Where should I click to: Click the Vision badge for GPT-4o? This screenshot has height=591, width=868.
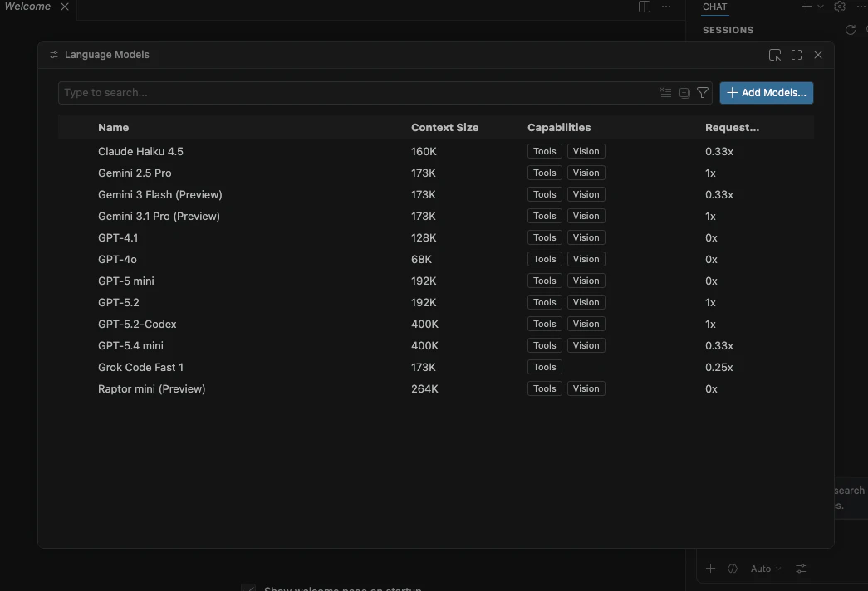[586, 259]
